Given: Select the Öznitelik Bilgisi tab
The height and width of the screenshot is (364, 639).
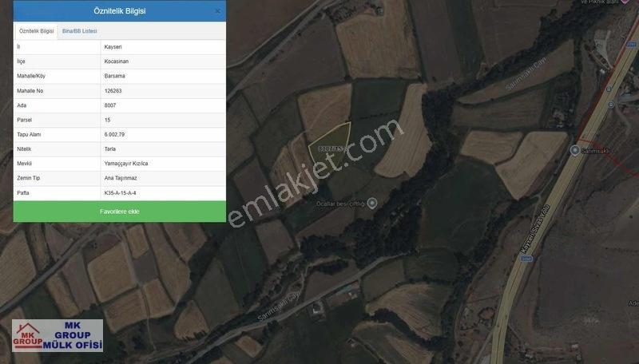Looking at the screenshot, I should point(36,31).
